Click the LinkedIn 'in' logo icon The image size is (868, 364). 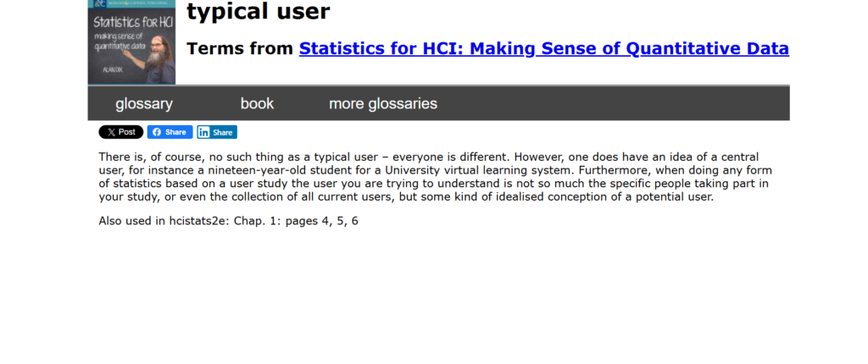(x=204, y=132)
